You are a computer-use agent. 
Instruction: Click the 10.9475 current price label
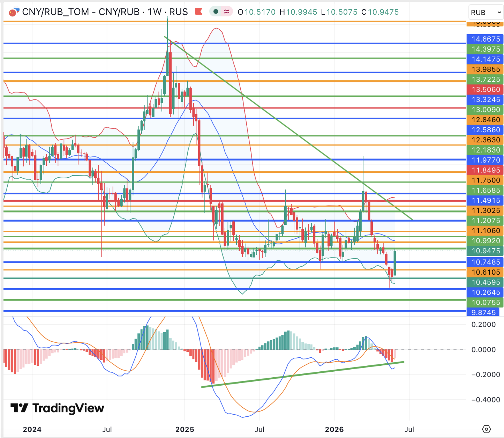coord(485,251)
